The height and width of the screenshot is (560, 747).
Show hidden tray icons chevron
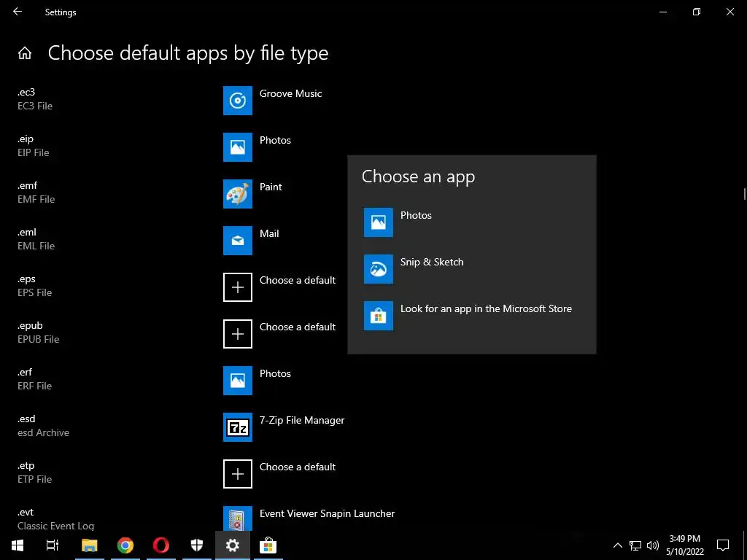point(617,545)
